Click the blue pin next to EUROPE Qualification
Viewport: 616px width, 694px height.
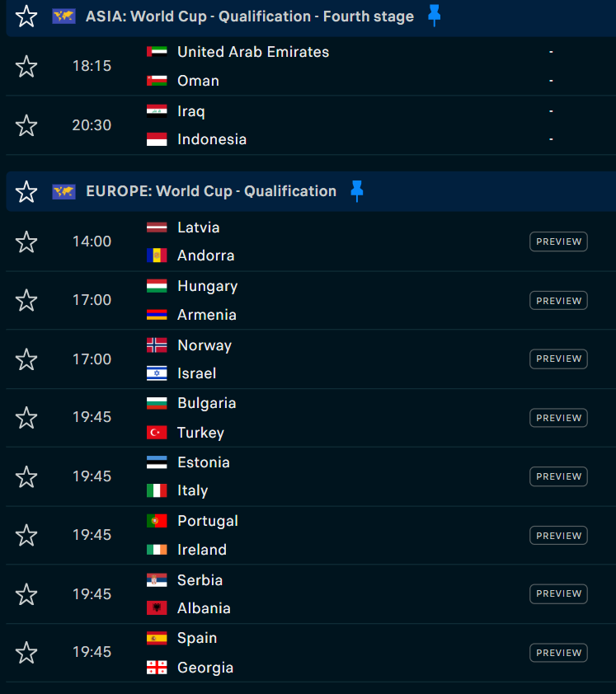(356, 191)
